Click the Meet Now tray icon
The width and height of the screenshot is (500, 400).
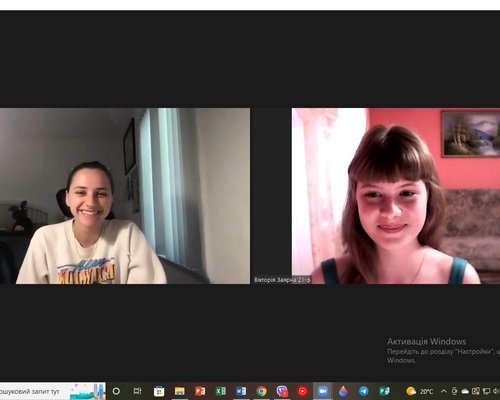[x=454, y=391]
